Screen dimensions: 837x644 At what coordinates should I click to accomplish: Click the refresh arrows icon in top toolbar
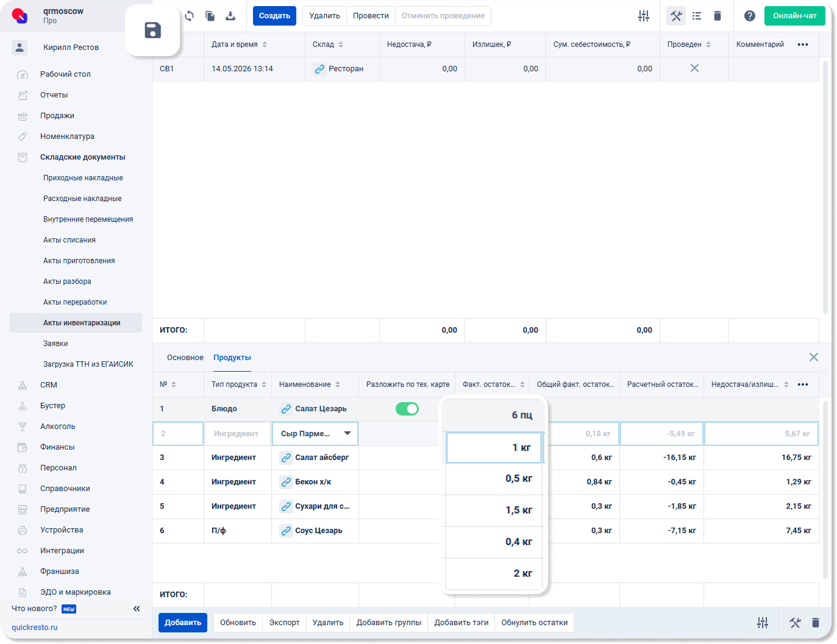(x=190, y=16)
